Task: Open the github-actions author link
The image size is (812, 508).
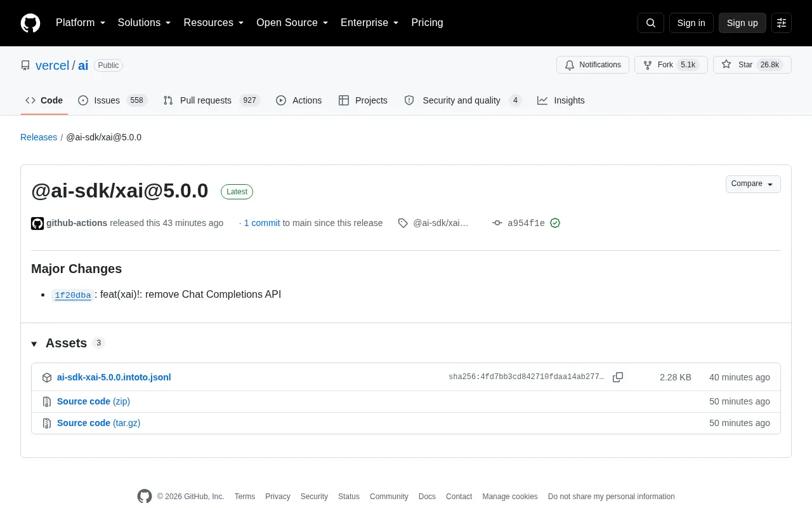Action: [x=77, y=223]
